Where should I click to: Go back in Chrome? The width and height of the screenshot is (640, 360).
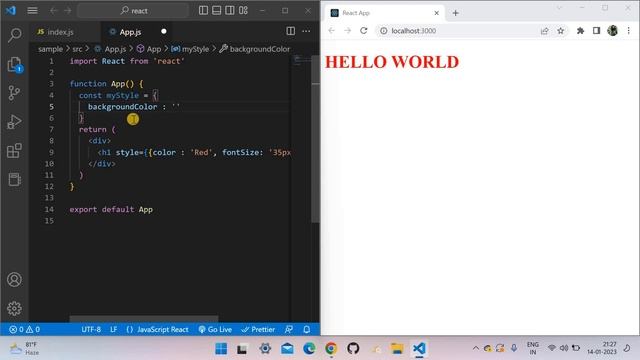[x=331, y=31]
